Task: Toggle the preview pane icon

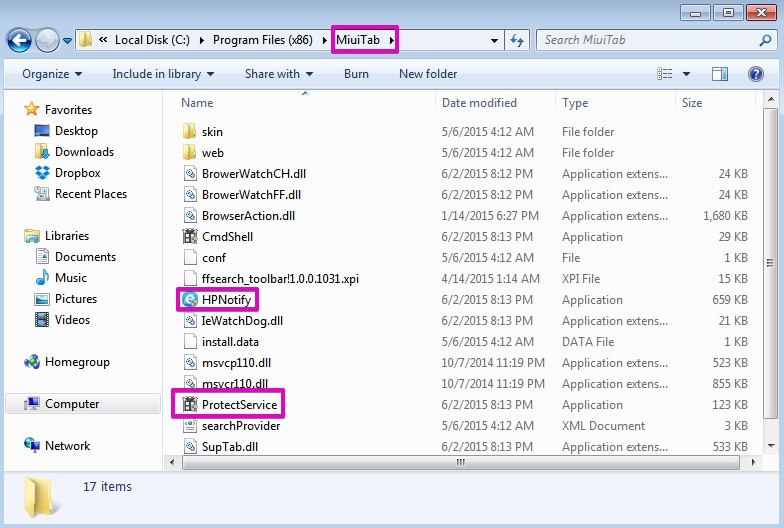Action: click(x=719, y=74)
